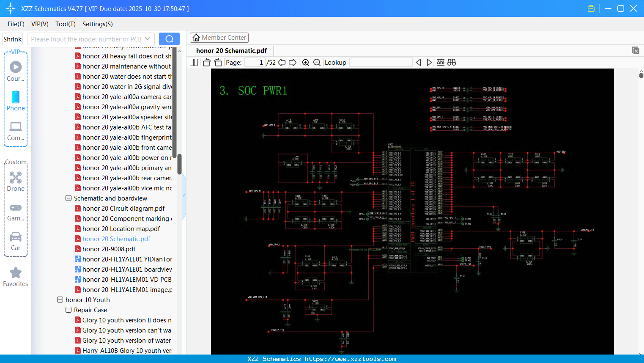Open honor 20 yale-al00a camera case
Viewport: 644px width, 363px height.
click(123, 97)
